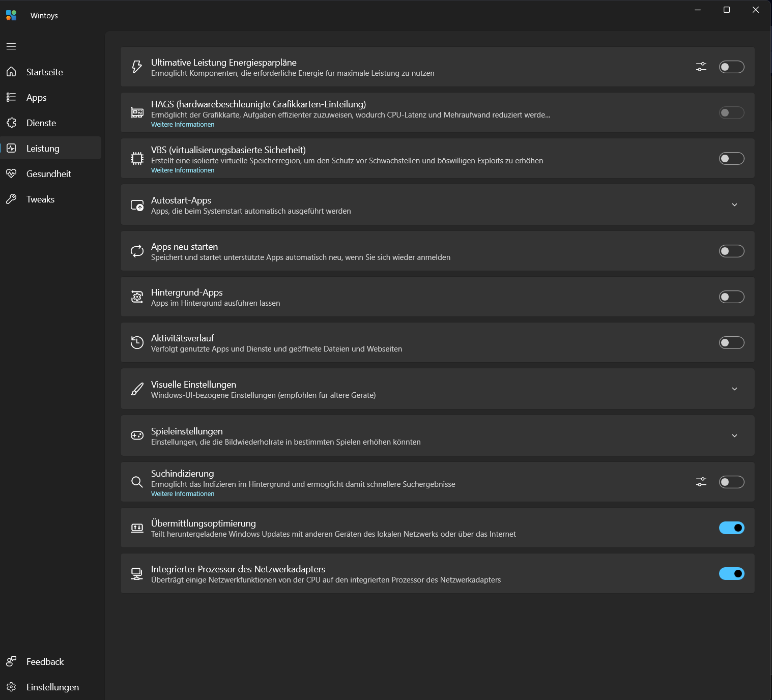Click the Tweaks wrench icon
The image size is (772, 700).
[11, 199]
